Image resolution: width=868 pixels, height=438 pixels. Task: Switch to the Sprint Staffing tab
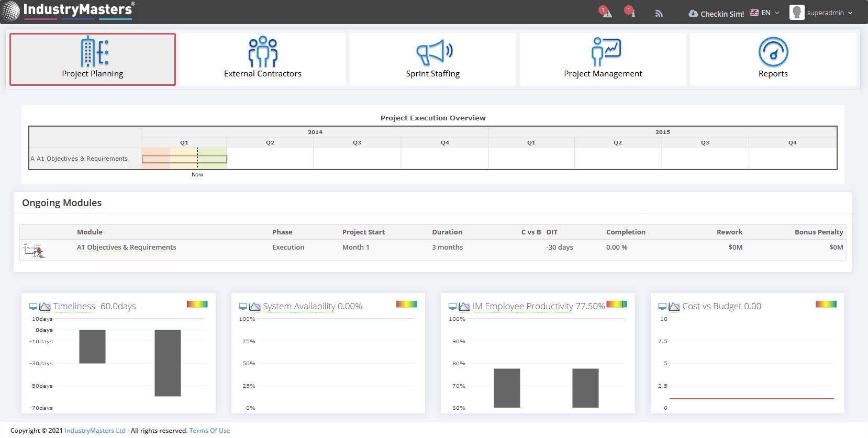(x=432, y=59)
